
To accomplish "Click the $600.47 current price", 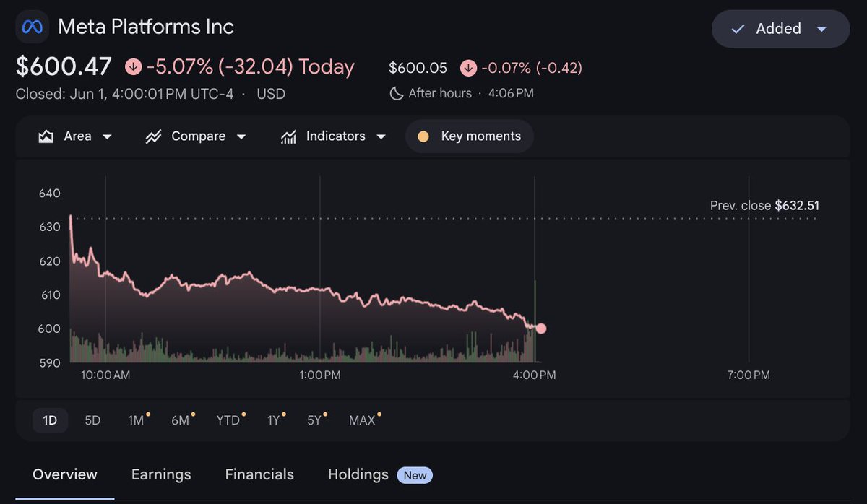I will (x=64, y=67).
